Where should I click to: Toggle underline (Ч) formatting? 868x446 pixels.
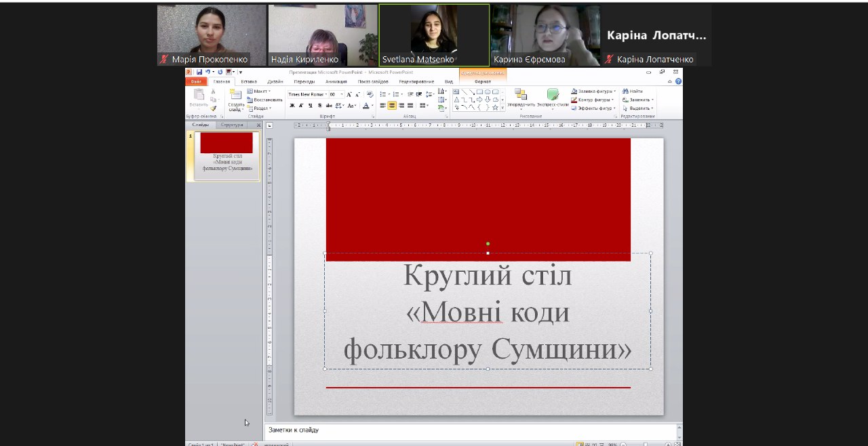point(310,106)
